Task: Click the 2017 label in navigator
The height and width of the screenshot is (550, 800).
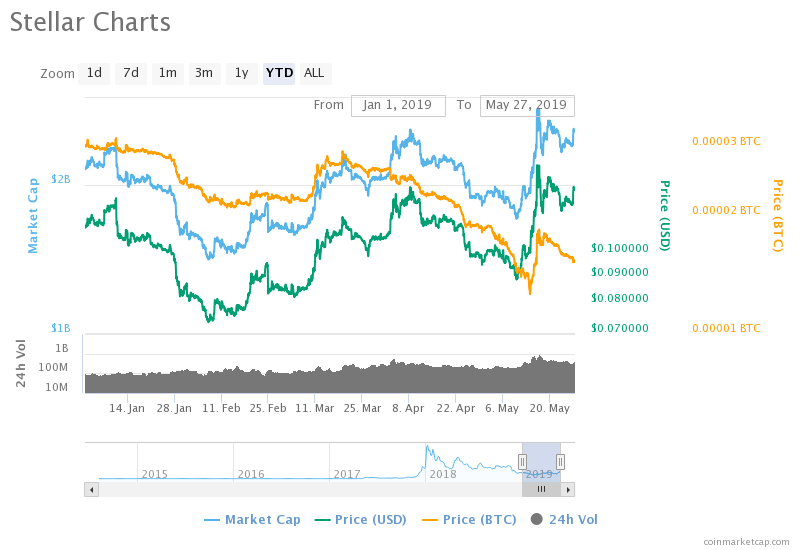Action: pos(347,474)
